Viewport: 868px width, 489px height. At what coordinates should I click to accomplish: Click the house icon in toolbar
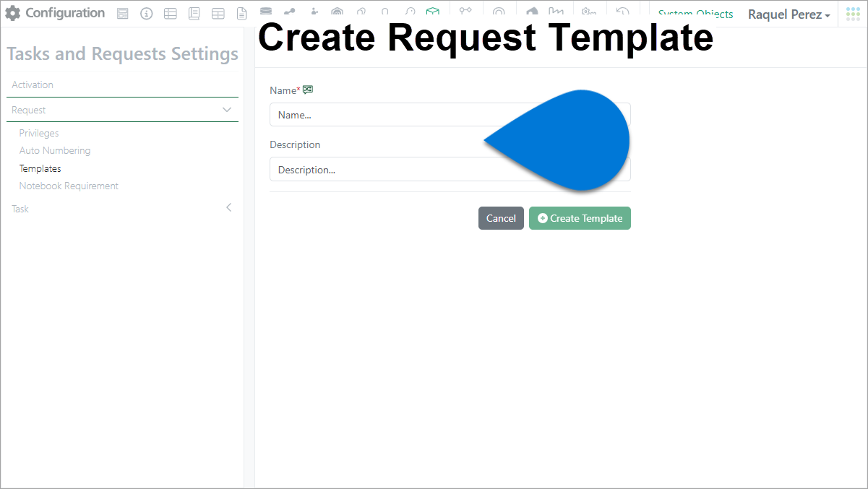click(x=532, y=11)
